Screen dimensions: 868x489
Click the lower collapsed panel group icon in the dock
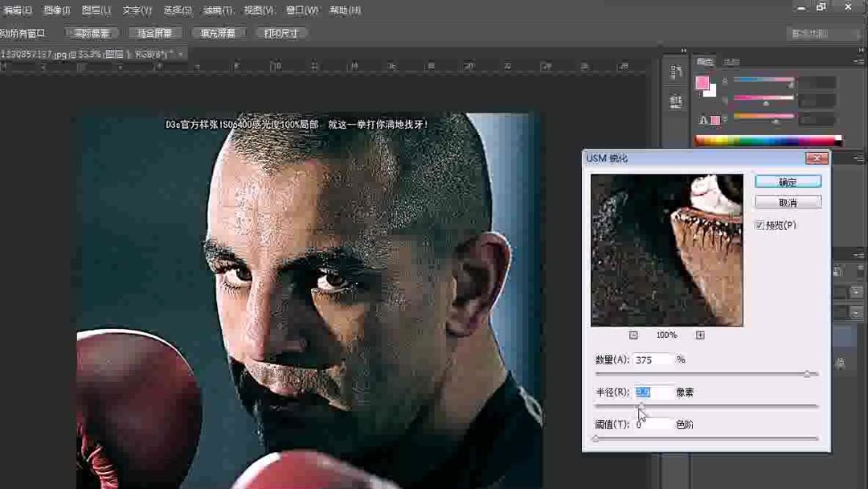click(675, 100)
